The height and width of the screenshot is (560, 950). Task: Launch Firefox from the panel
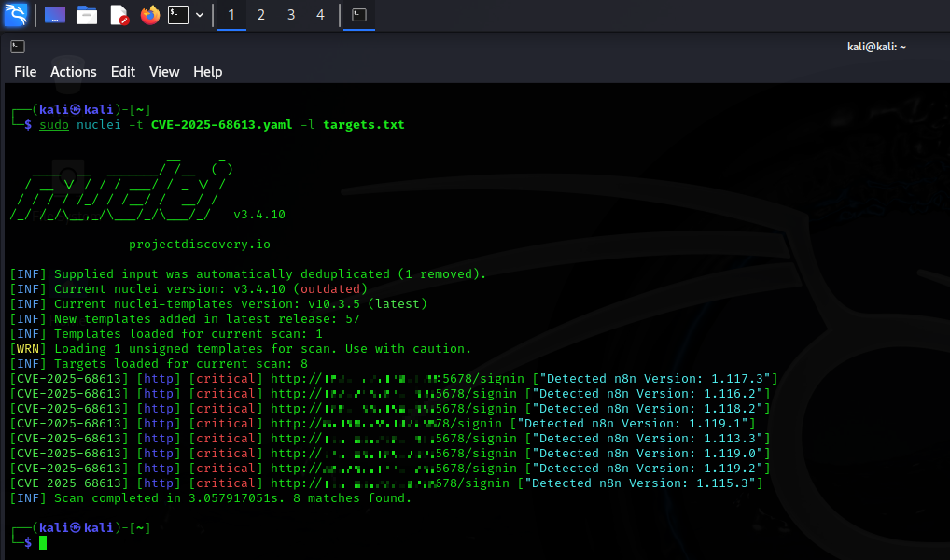click(149, 15)
